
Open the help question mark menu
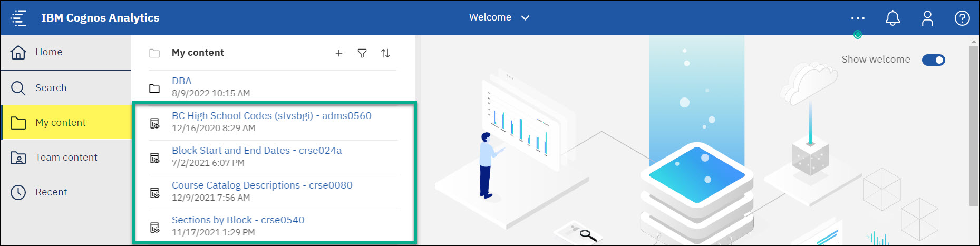(962, 18)
